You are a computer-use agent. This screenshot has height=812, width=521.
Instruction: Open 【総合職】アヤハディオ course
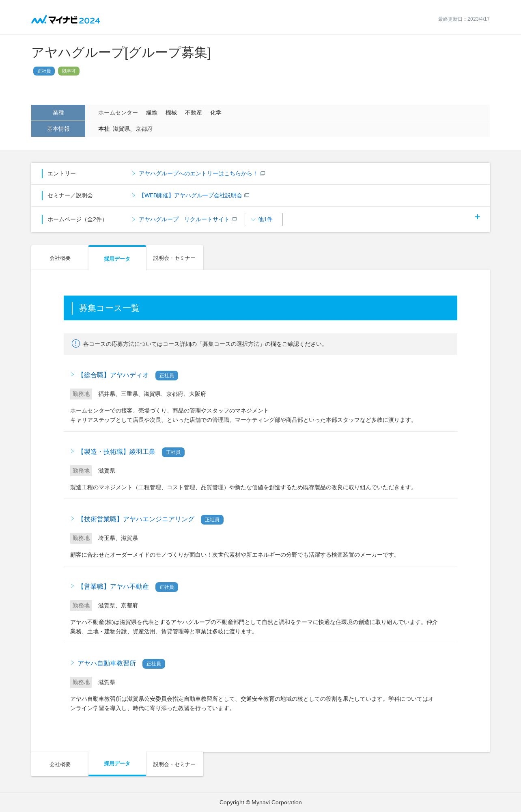point(113,375)
